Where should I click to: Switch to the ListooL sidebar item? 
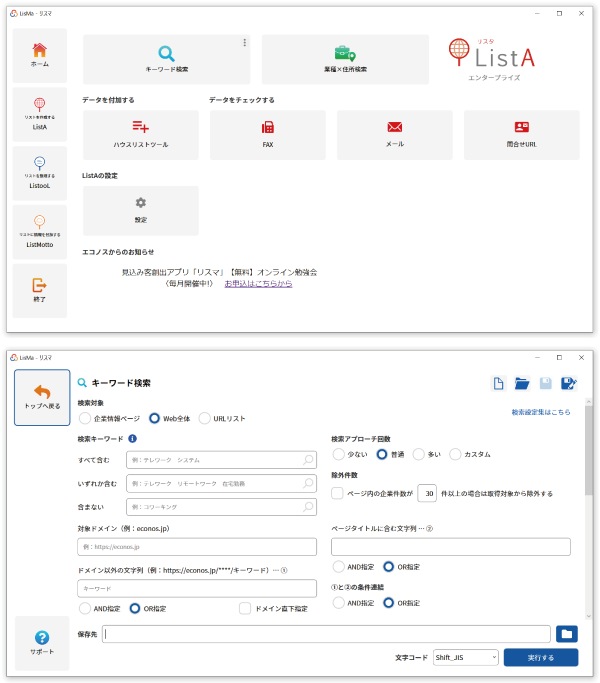click(x=40, y=173)
